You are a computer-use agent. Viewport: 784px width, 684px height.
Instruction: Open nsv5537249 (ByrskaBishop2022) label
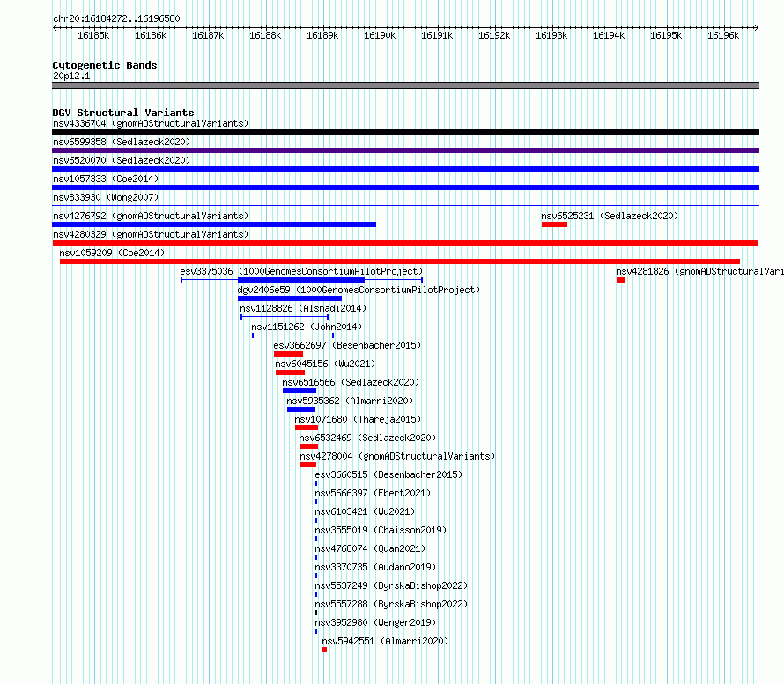391,585
